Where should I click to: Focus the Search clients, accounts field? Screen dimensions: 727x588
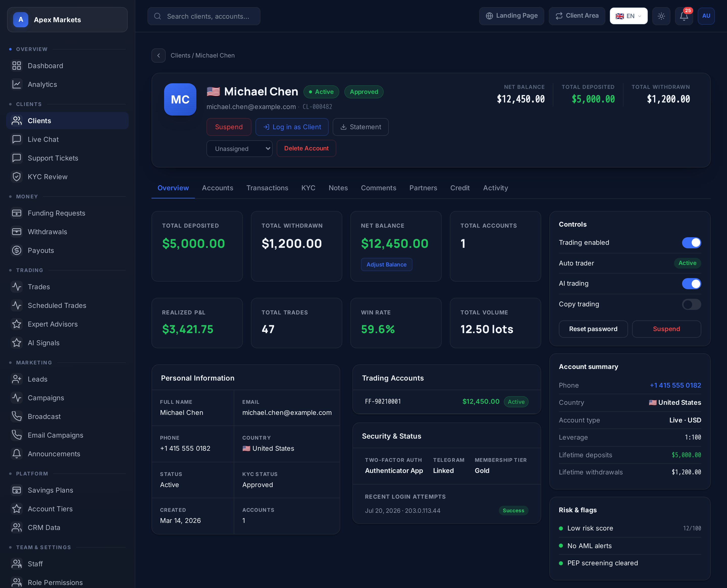coord(204,16)
